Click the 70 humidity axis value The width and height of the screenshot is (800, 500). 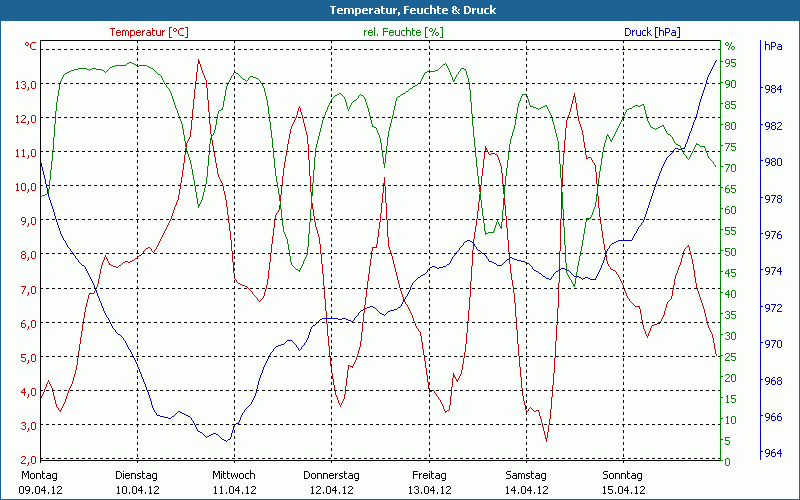(x=731, y=168)
